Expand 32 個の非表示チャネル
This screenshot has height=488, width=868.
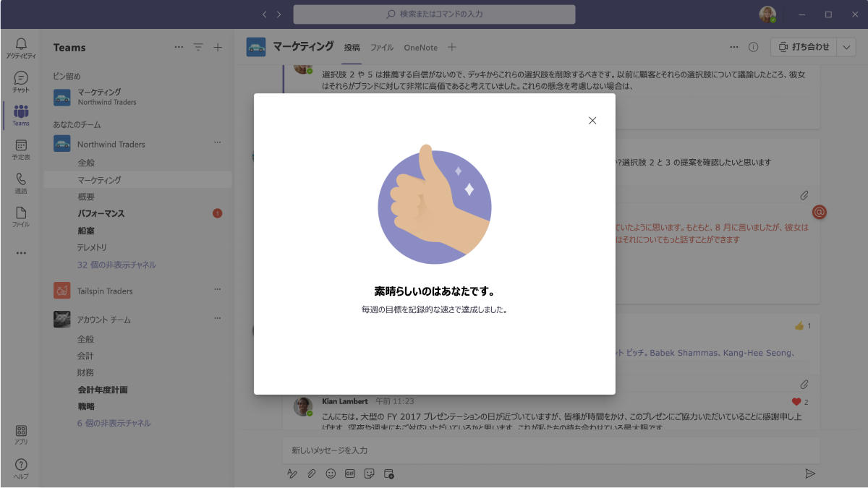coord(116,265)
